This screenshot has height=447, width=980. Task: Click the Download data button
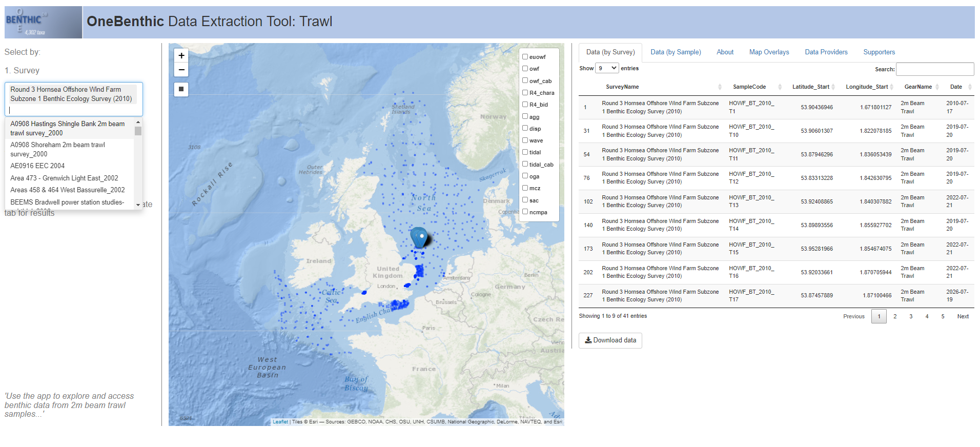coord(610,340)
